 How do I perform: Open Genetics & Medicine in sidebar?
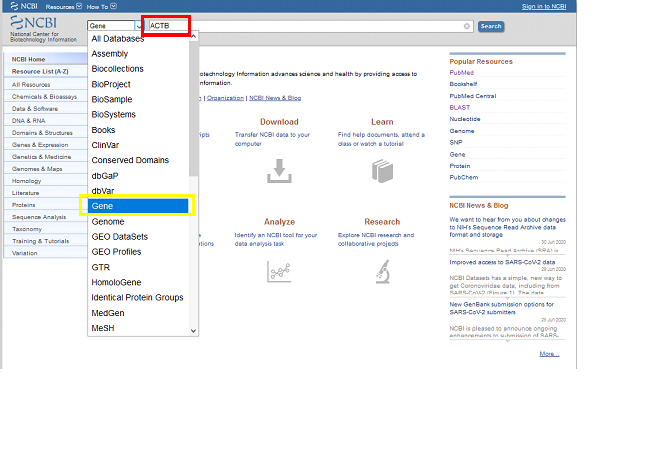(x=45, y=157)
